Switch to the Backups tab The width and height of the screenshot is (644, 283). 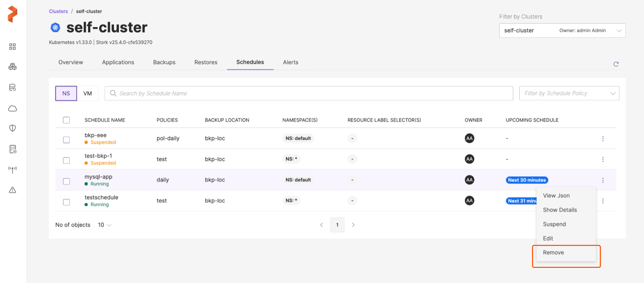[x=164, y=62]
